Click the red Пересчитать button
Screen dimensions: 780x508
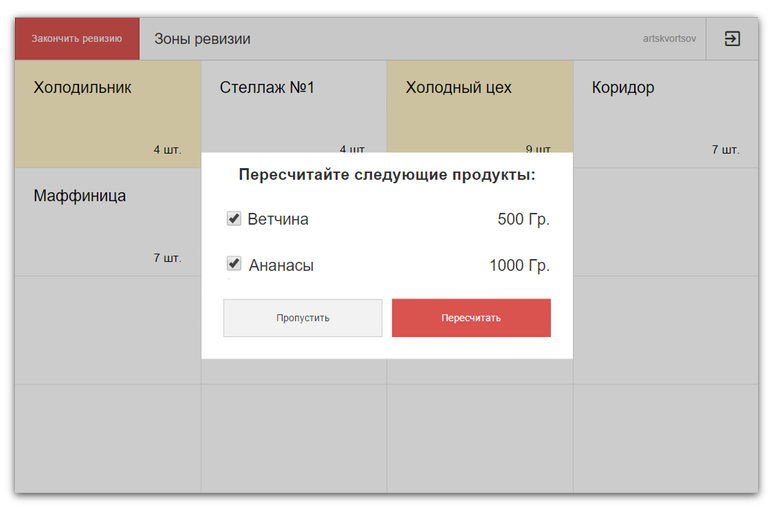coord(471,318)
